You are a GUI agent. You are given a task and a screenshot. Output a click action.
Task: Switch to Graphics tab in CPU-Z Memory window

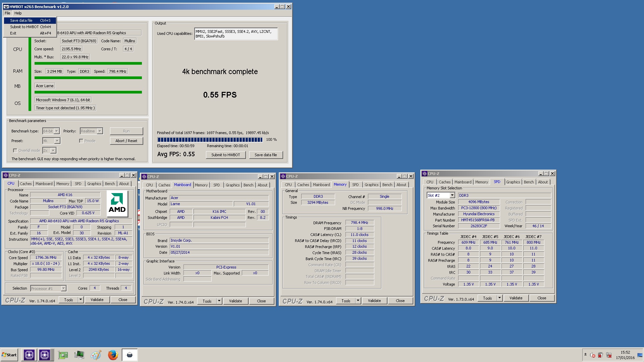372,185
